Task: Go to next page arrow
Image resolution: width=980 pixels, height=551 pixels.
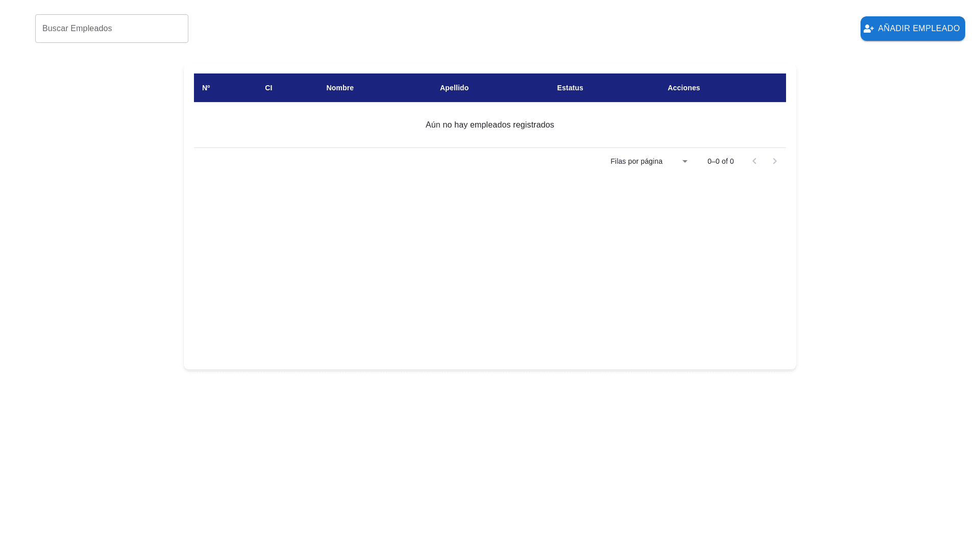Action: 774,161
